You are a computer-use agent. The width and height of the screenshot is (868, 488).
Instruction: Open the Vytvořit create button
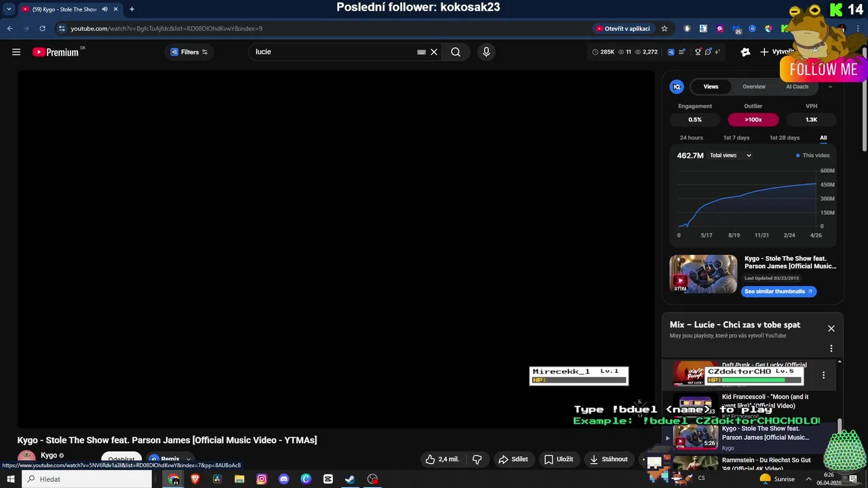point(777,52)
